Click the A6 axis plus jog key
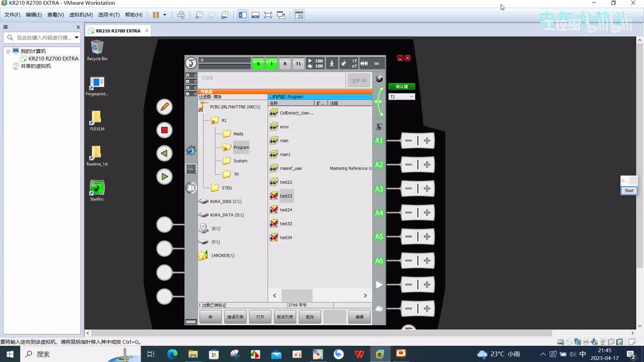This screenshot has height=362, width=644. click(427, 260)
